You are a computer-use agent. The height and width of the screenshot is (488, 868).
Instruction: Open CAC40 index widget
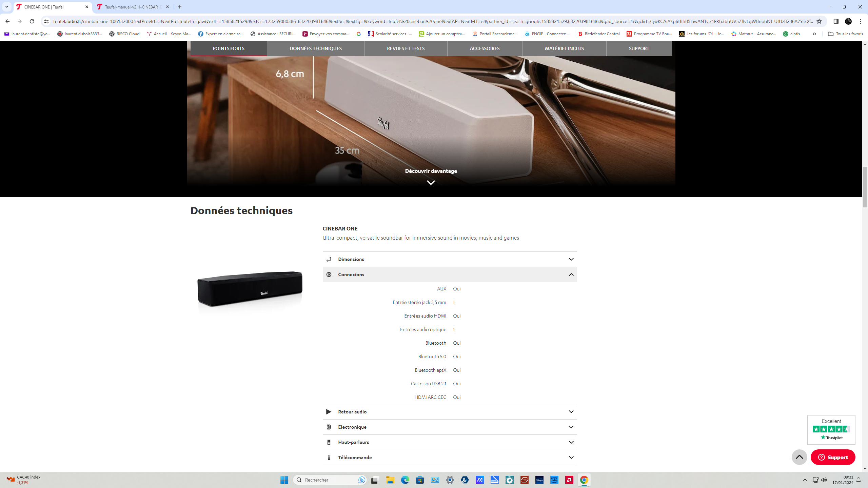24,480
